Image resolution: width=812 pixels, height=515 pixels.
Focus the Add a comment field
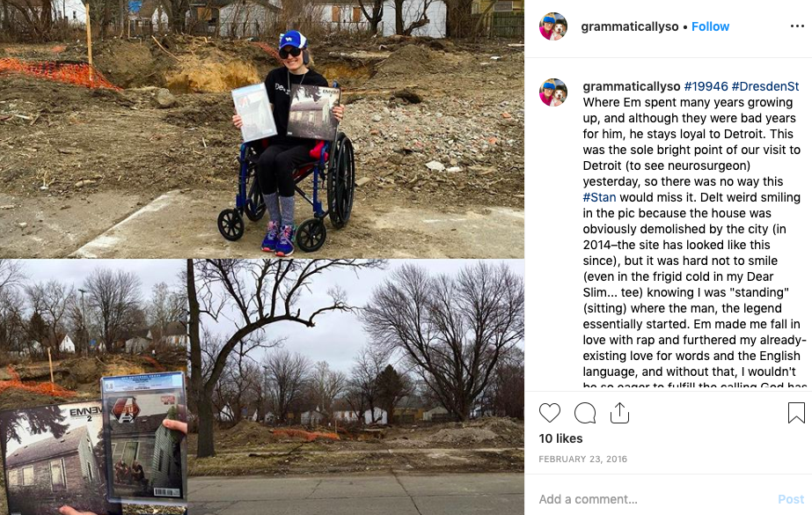[x=653, y=499]
